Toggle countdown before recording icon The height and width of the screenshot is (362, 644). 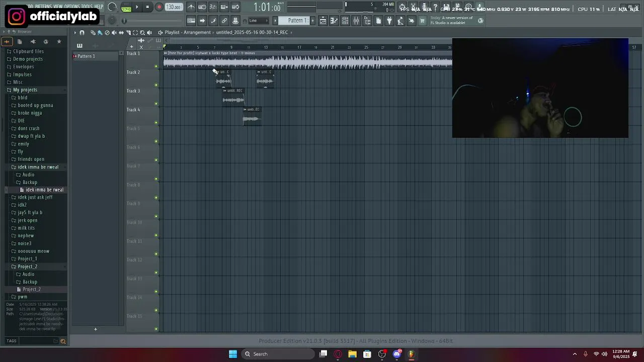[x=213, y=7]
